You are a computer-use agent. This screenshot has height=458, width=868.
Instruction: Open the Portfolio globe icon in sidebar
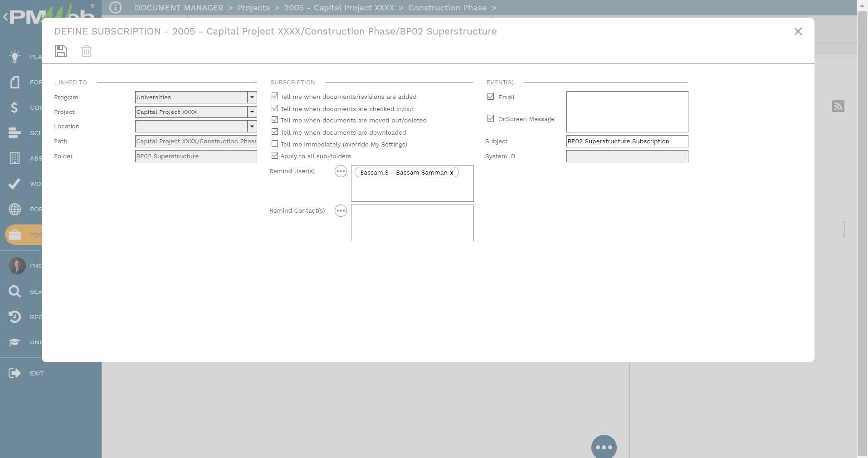[x=15, y=209]
